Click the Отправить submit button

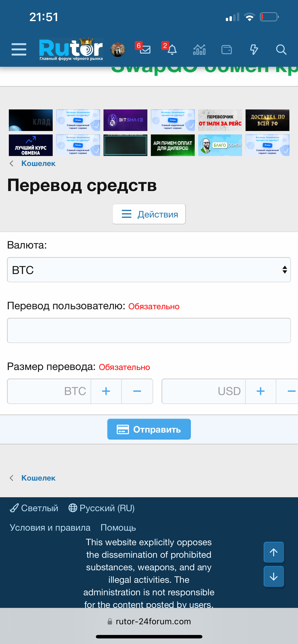tap(149, 429)
